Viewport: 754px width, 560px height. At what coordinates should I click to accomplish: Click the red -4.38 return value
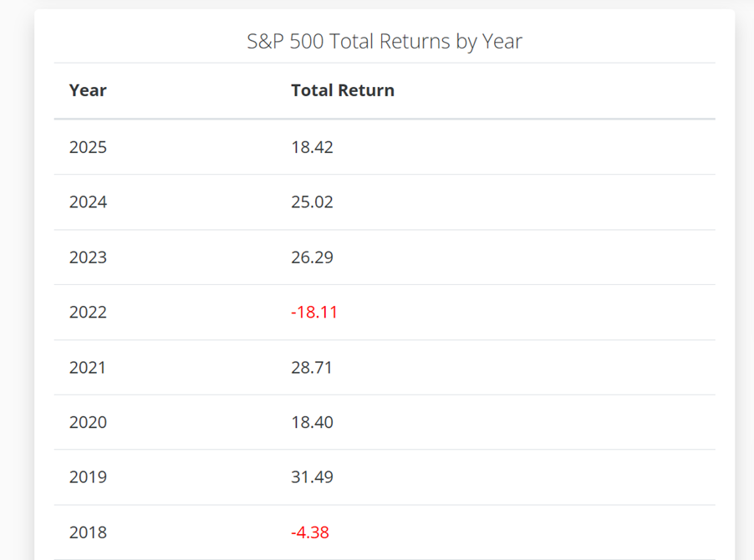(x=310, y=532)
